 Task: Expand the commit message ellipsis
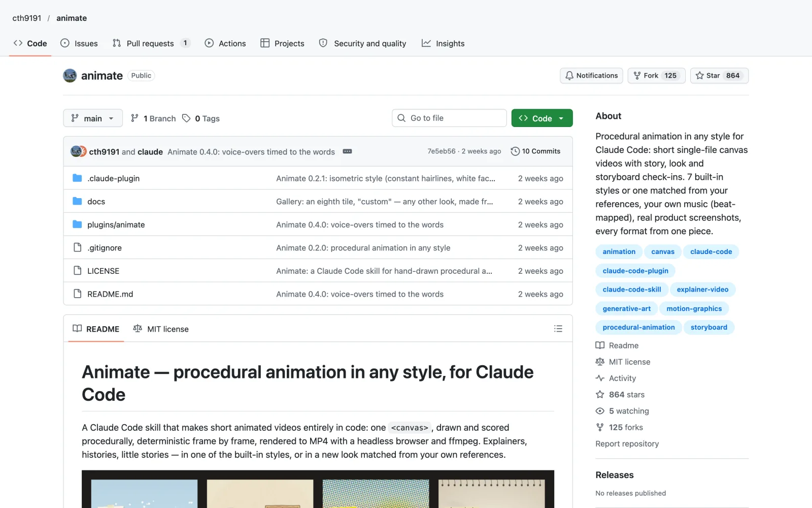coord(347,151)
